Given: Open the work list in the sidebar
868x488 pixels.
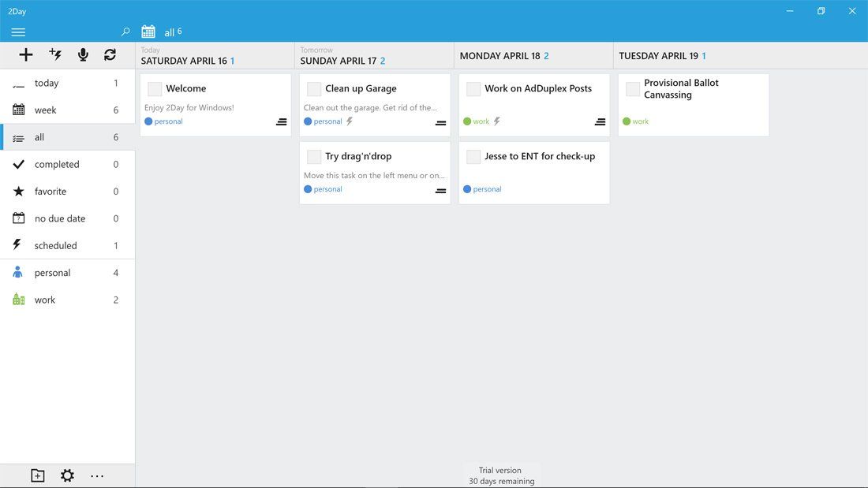Looking at the screenshot, I should point(44,300).
